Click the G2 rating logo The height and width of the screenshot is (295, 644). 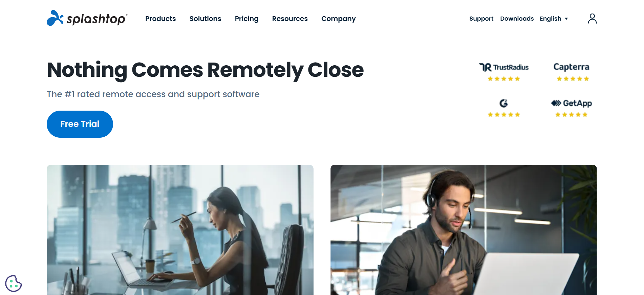click(503, 103)
